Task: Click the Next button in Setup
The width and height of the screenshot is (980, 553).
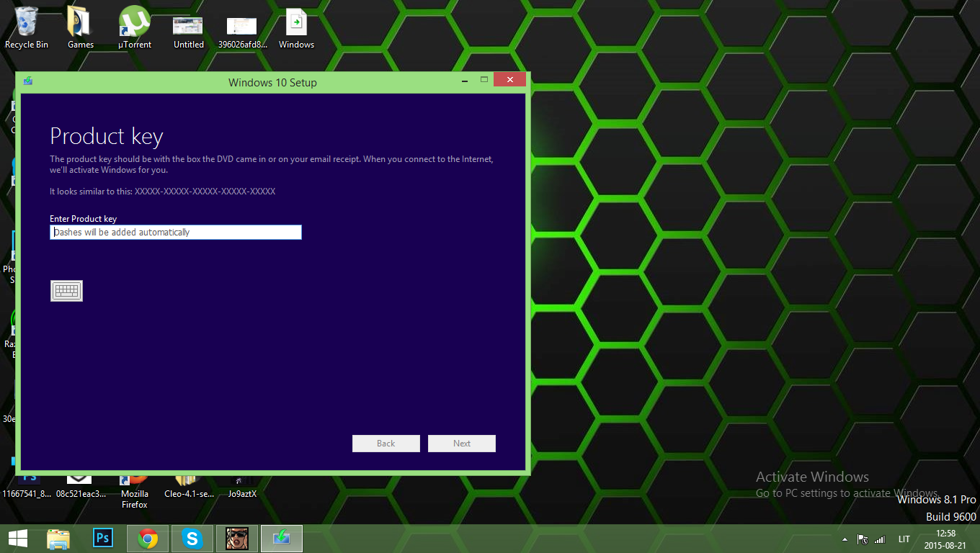Action: click(462, 444)
